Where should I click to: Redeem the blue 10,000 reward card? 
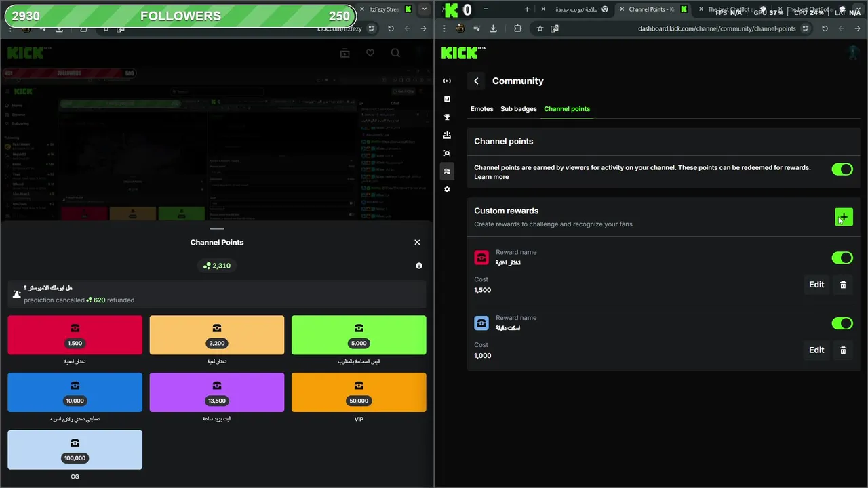point(75,392)
